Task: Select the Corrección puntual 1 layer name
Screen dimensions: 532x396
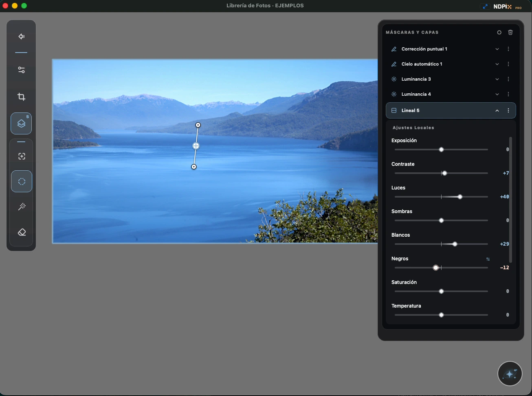Action: coord(424,49)
